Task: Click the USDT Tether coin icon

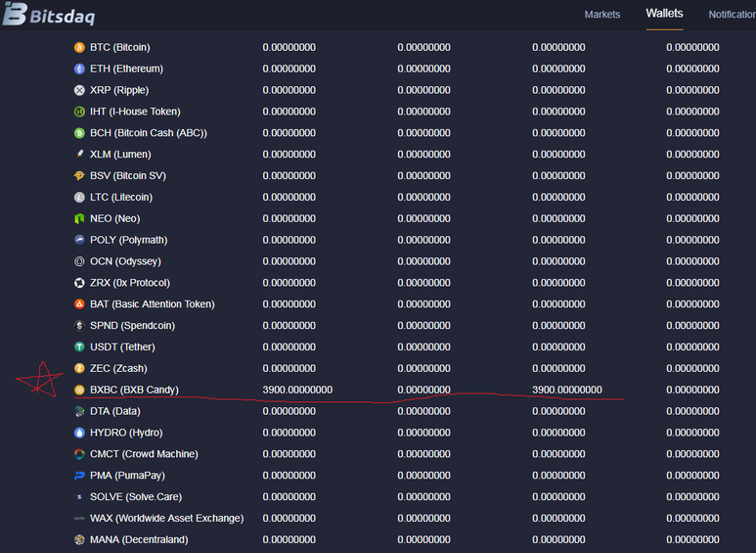Action: 79,346
